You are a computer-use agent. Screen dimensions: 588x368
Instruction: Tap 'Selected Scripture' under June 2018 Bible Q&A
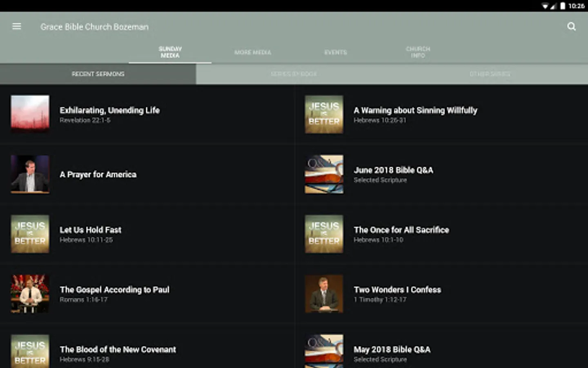[x=380, y=180]
